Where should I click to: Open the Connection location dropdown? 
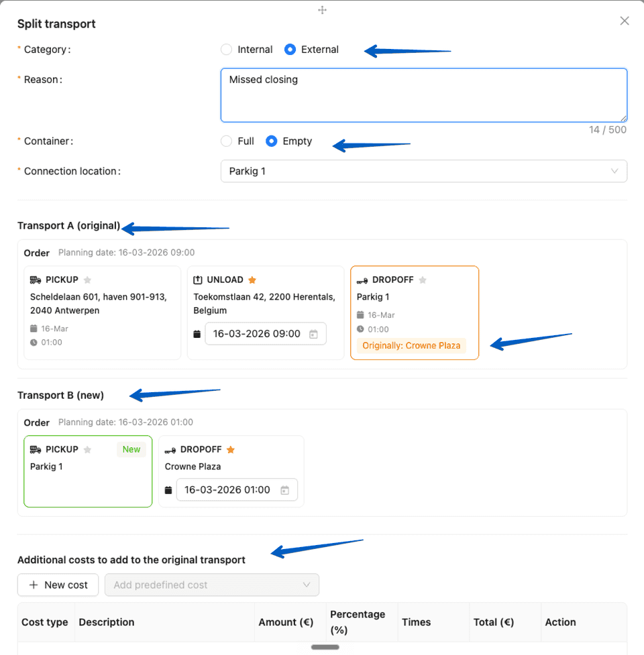tap(424, 171)
